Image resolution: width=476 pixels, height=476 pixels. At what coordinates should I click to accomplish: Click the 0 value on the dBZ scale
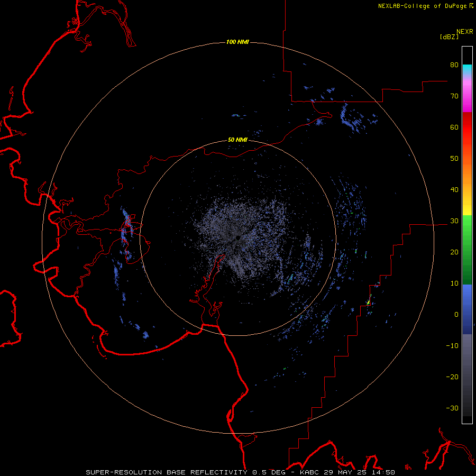(x=456, y=315)
